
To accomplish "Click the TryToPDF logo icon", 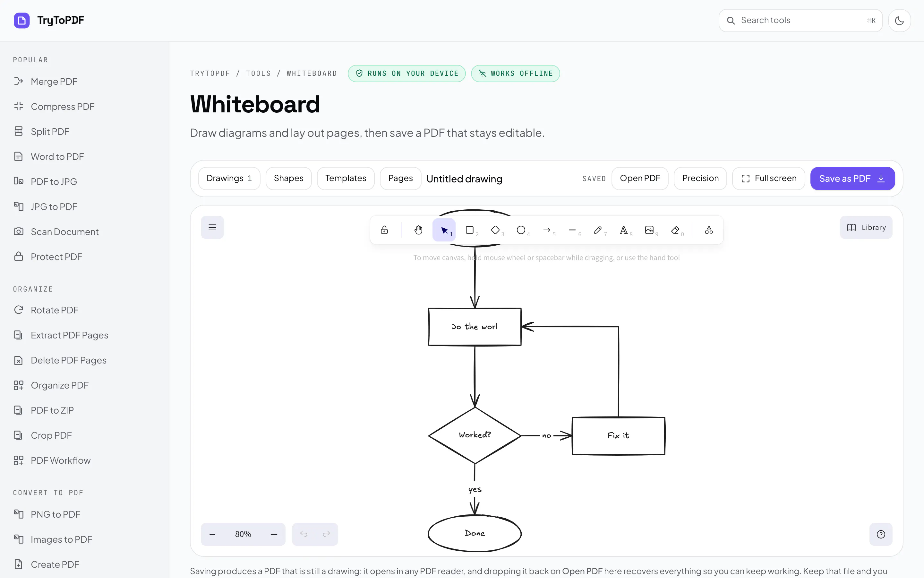I will click(22, 21).
